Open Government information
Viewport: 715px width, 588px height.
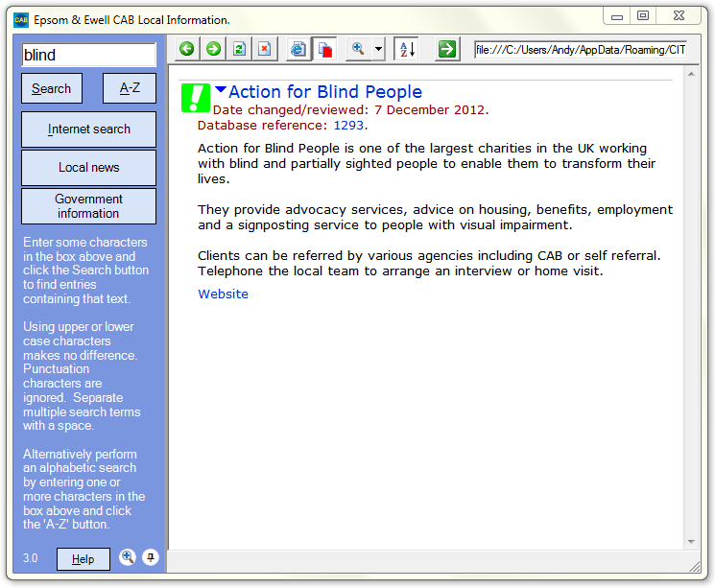[89, 206]
